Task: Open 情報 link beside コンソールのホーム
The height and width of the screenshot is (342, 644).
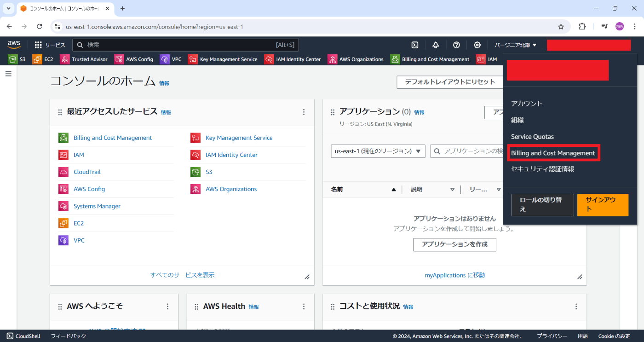Action: (x=164, y=83)
